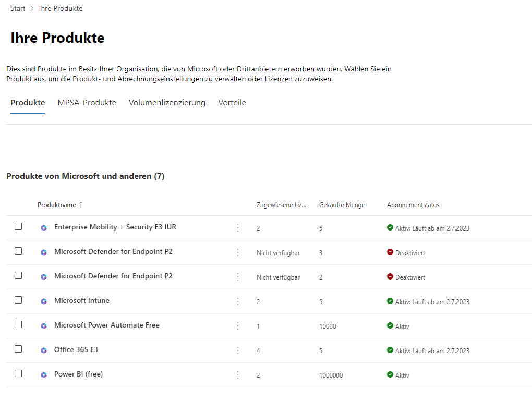Click the Office 365 E3 product icon
This screenshot has width=532, height=412.
[x=44, y=350]
